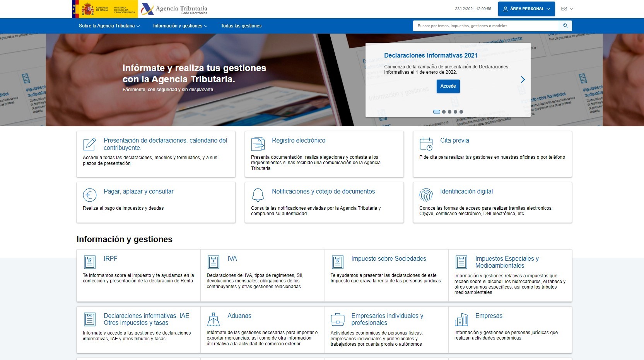
Task: Open Declaraciones informativas. IAE. Otros impuestos link
Action: (147, 319)
